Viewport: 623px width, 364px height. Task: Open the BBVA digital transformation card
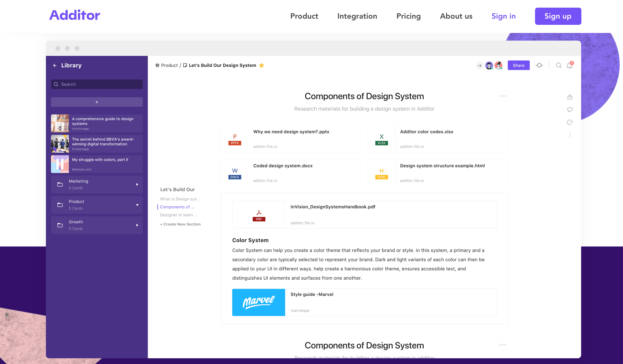(97, 144)
